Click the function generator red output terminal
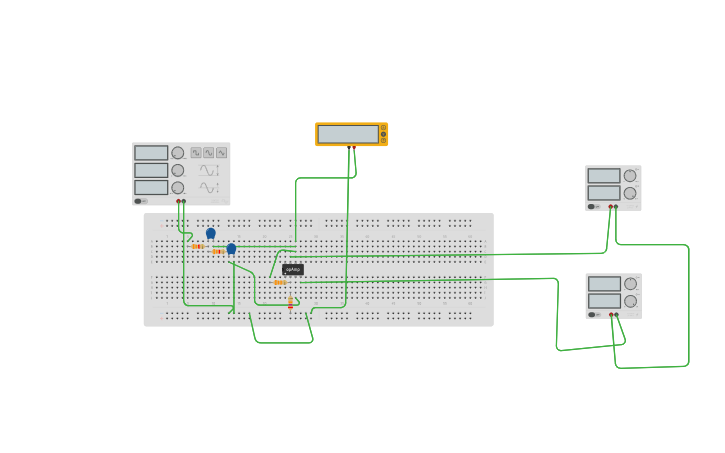The height and width of the screenshot is (453, 725). click(x=178, y=201)
